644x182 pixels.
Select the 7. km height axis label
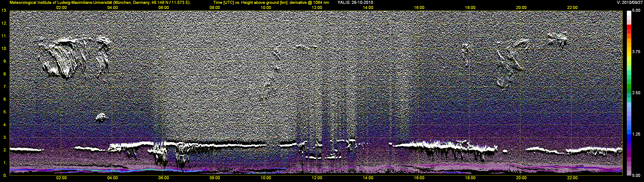5,87
